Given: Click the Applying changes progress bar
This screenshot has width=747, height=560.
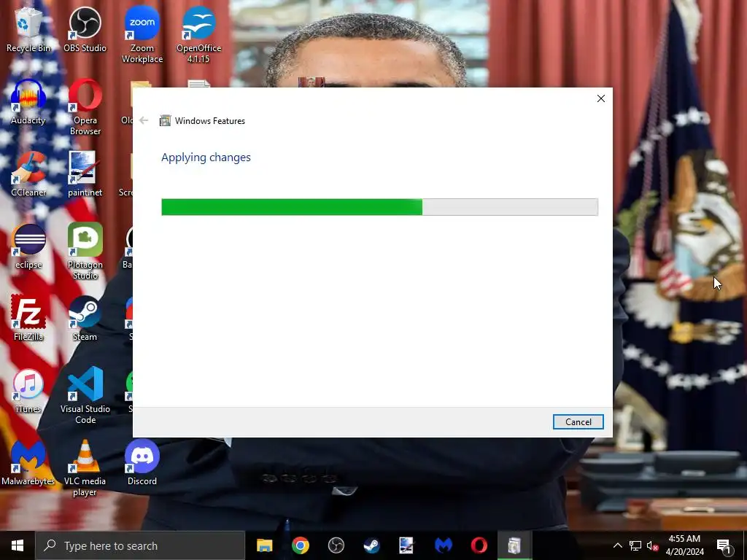Looking at the screenshot, I should (379, 207).
